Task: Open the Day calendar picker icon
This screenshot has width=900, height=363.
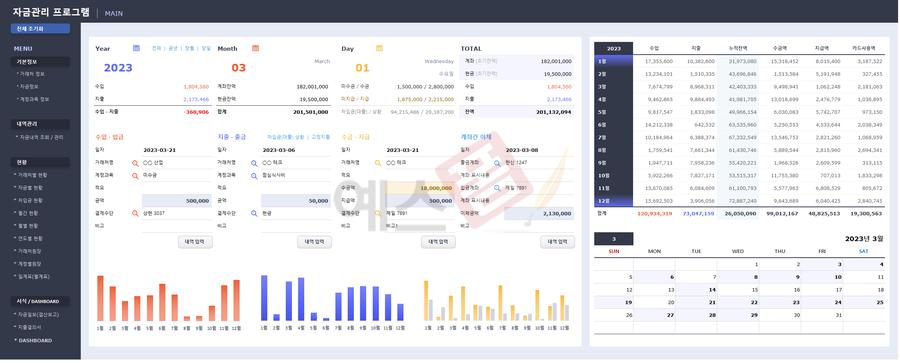Action: click(379, 48)
